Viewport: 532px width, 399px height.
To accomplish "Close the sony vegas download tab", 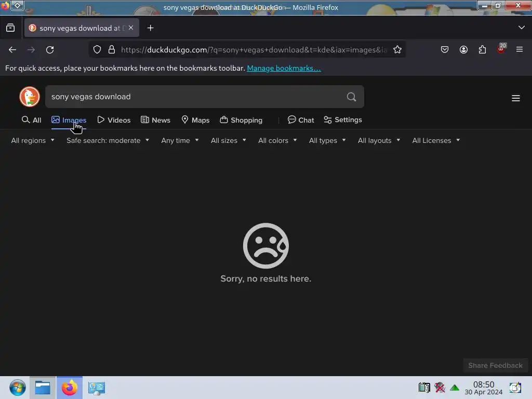I will [x=131, y=28].
